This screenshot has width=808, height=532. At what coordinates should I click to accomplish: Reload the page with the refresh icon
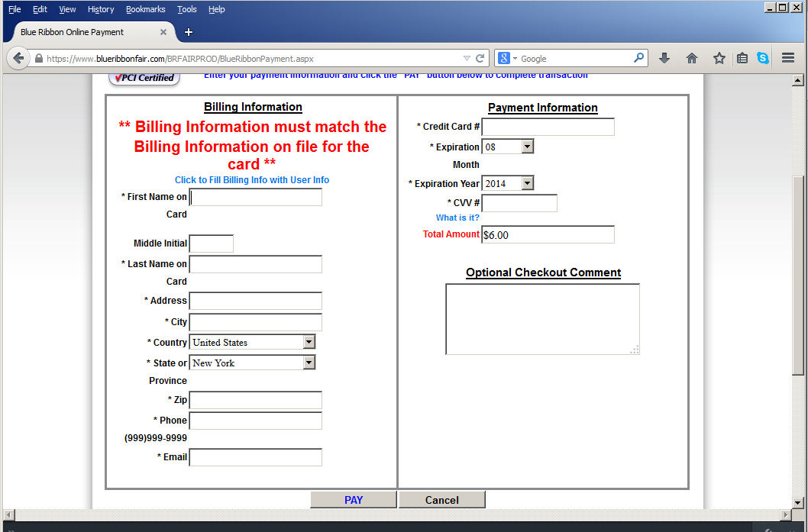click(480, 58)
